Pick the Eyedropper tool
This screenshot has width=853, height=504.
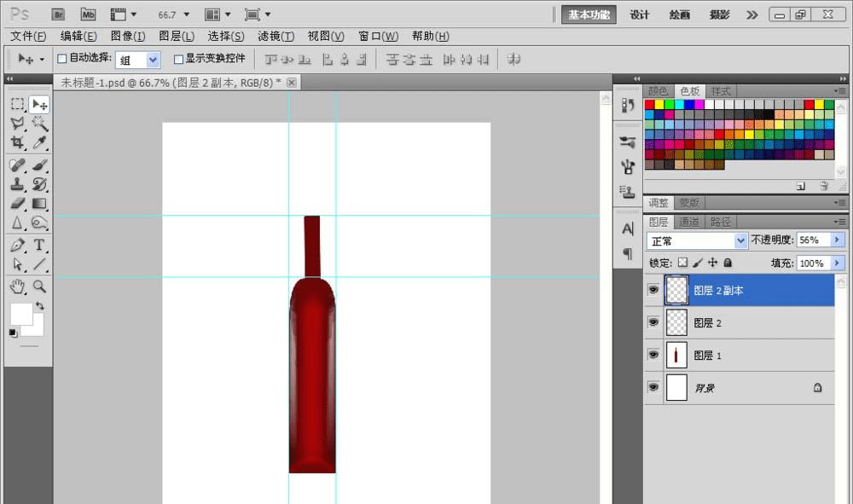click(39, 143)
